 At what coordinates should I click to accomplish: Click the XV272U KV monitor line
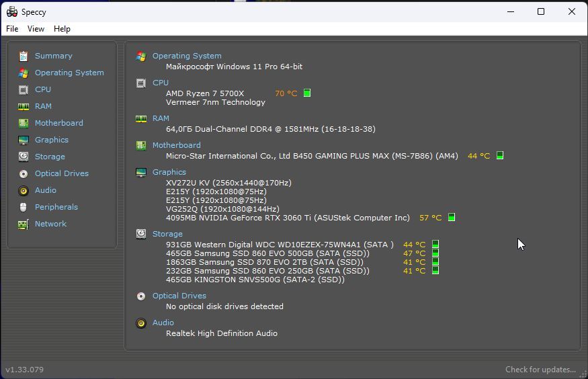click(x=228, y=183)
